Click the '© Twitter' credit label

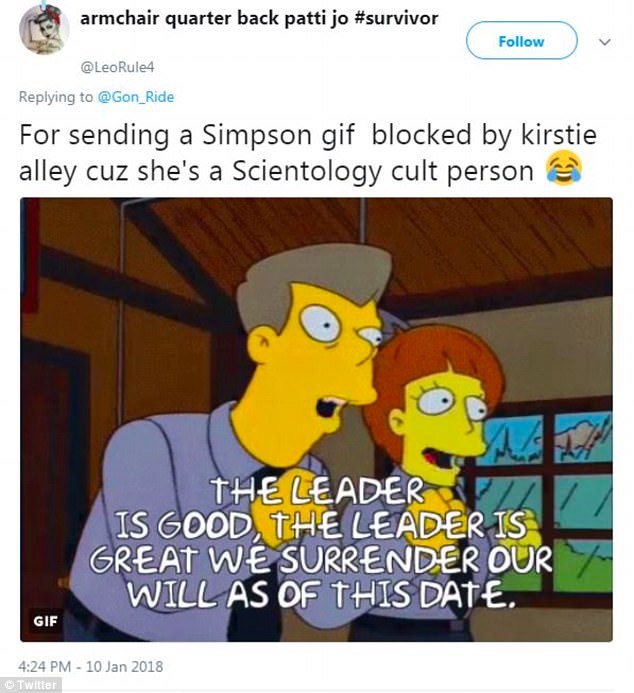tap(30, 685)
